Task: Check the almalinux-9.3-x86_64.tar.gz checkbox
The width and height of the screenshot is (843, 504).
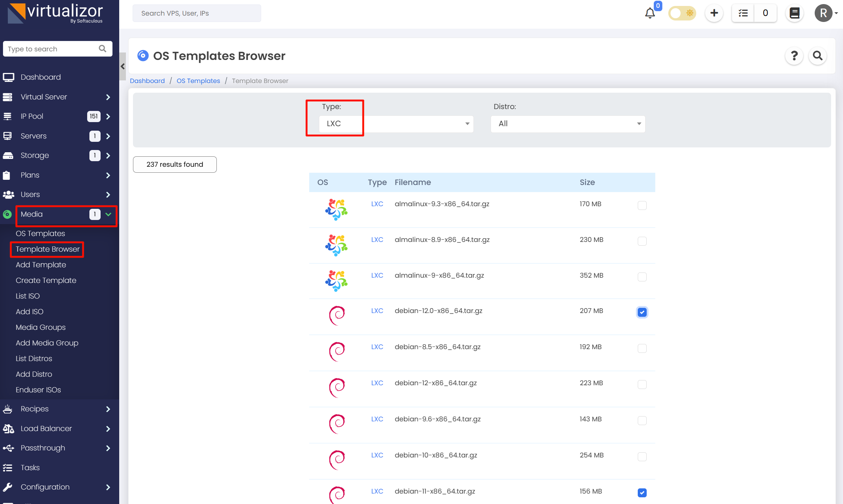Action: pyautogui.click(x=642, y=205)
